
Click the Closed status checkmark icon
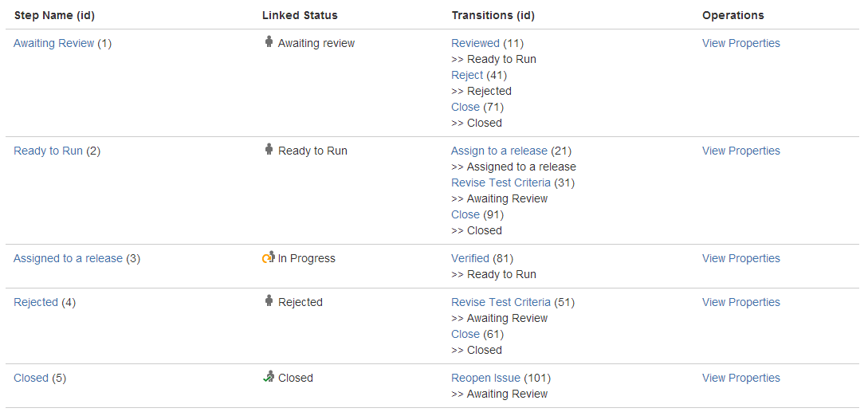point(269,377)
